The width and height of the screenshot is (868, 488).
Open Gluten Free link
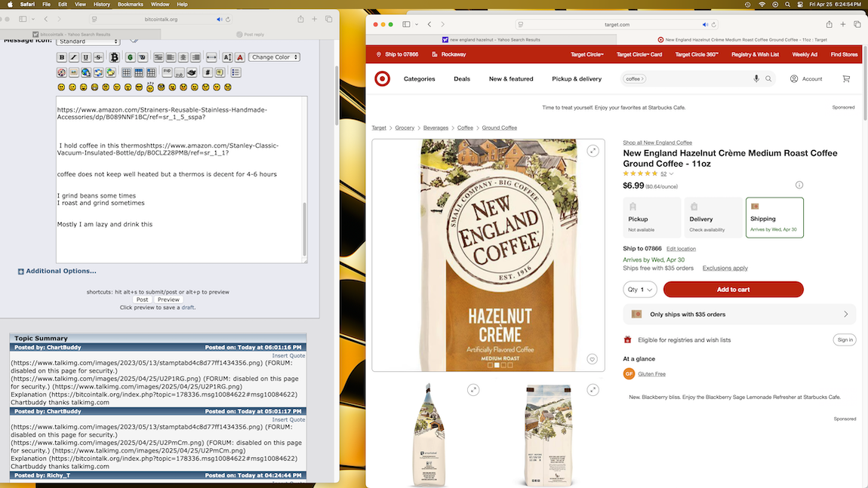click(x=651, y=374)
